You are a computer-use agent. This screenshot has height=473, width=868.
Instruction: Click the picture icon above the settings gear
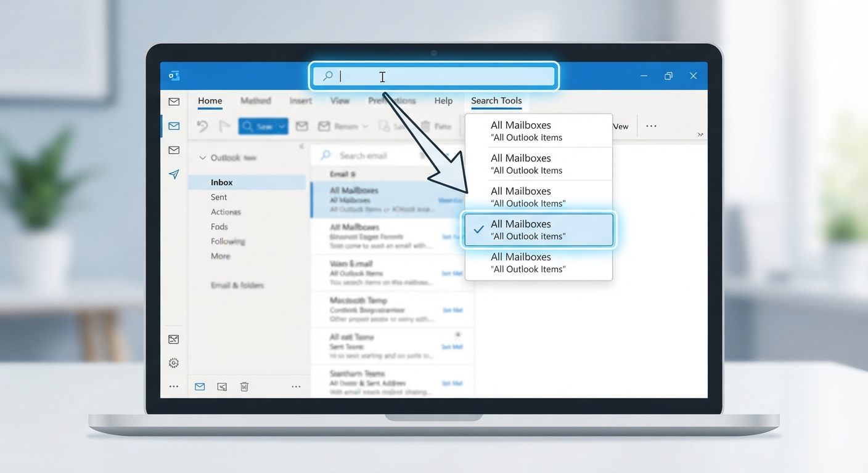(174, 339)
